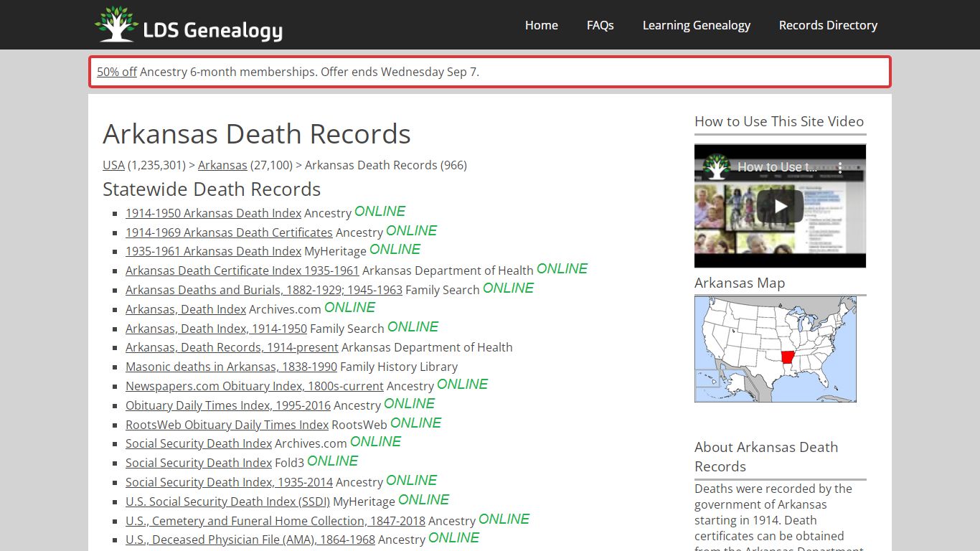
Task: Open the Arkansas map image
Action: [x=776, y=349]
